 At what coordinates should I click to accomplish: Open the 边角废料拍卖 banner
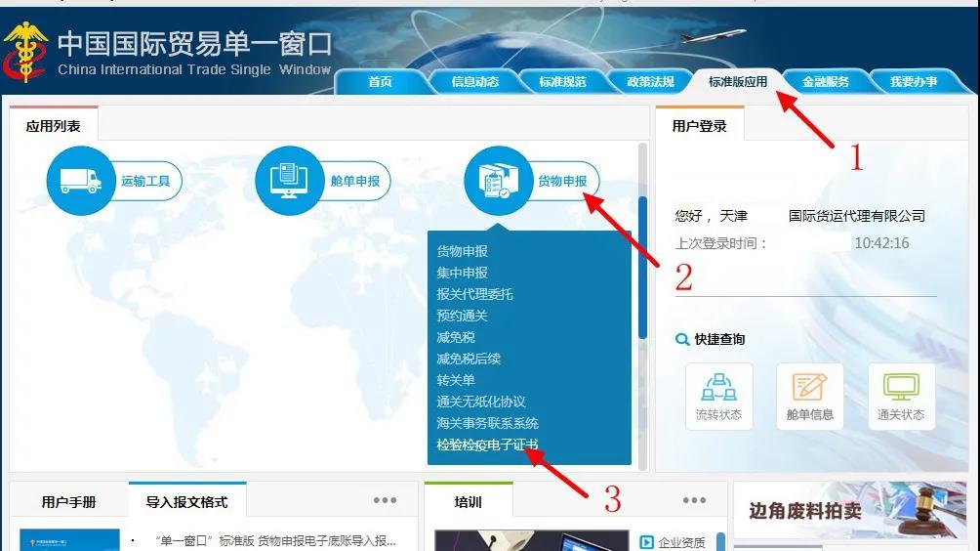850,510
